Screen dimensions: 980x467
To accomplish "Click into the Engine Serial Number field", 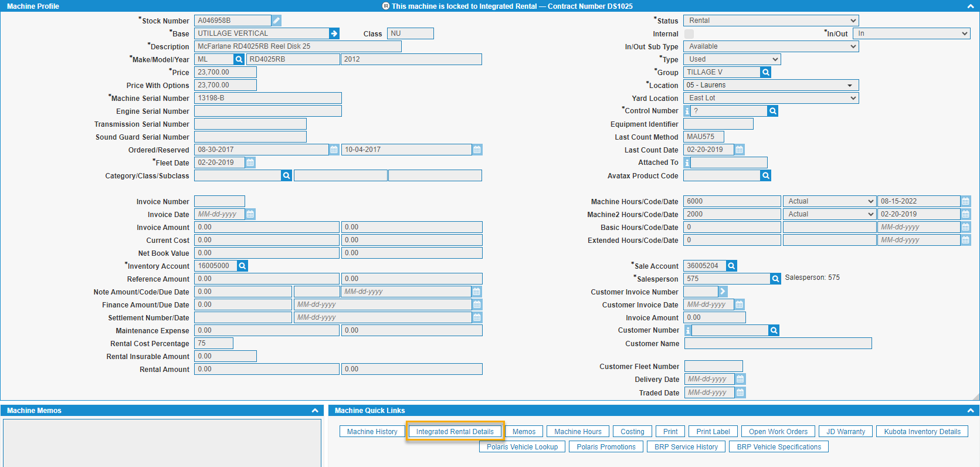I will pos(267,111).
